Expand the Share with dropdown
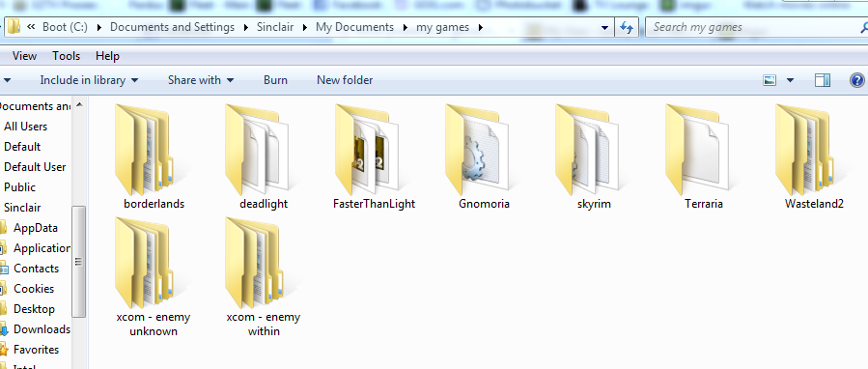868x369 pixels. coord(230,80)
